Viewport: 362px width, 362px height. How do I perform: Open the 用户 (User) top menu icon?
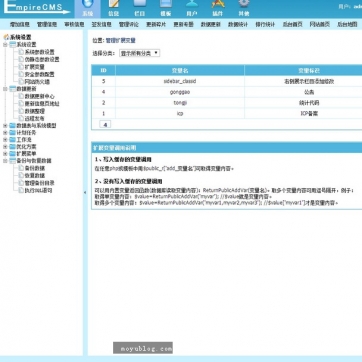click(192, 8)
